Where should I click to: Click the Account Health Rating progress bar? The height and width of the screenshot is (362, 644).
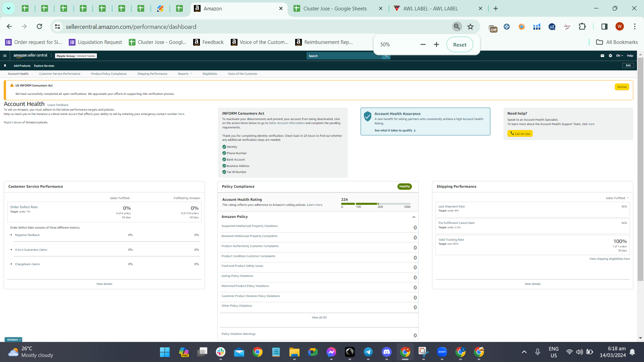tap(376, 204)
